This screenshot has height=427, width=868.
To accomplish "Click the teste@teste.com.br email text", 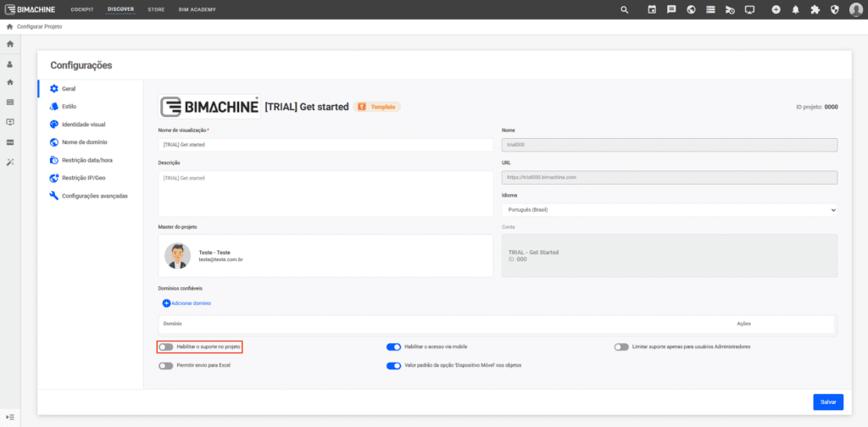I will [x=221, y=259].
